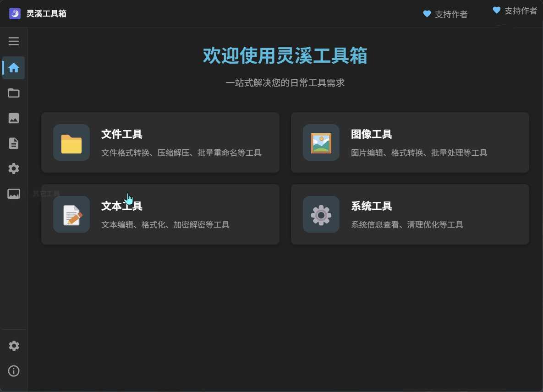This screenshot has height=392, width=543.
Task: Click the hamburger menu to collapse the sidebar
Action: 13,41
